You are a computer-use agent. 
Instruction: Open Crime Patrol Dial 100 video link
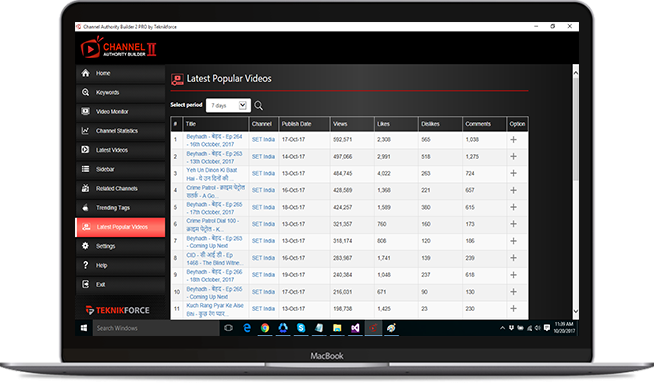point(213,225)
